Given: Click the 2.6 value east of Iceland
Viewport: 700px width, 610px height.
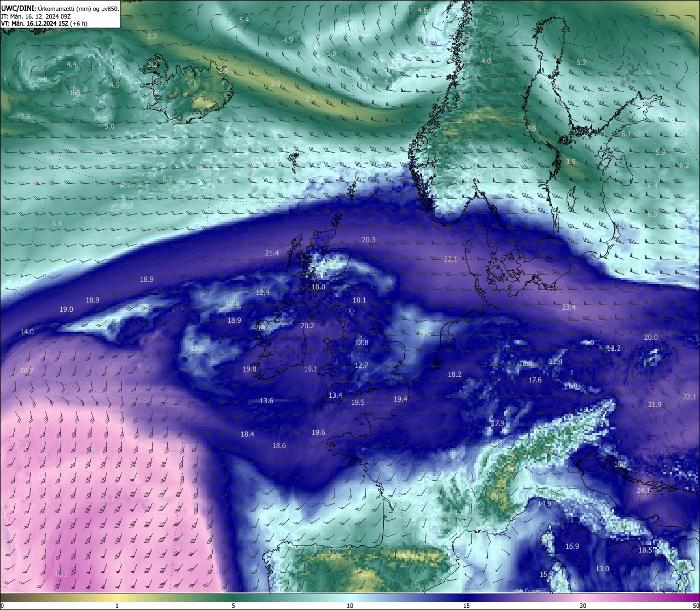Looking at the screenshot, I should 276,83.
